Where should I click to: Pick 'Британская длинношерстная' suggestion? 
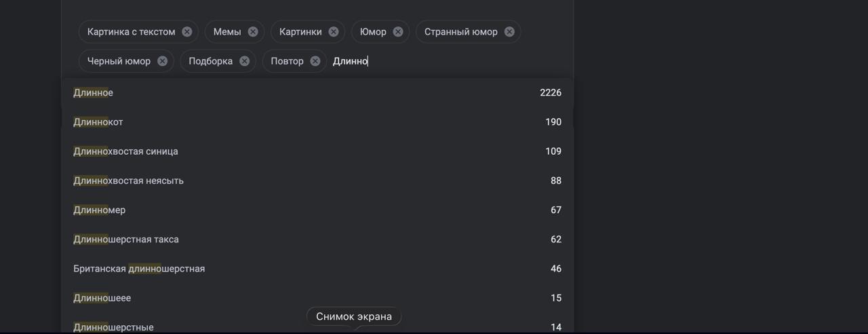[317, 269]
